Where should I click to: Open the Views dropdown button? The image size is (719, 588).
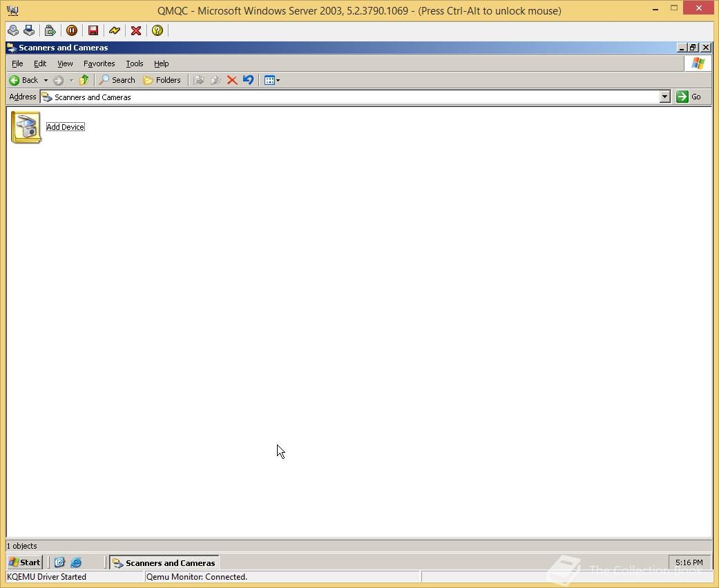coord(272,80)
